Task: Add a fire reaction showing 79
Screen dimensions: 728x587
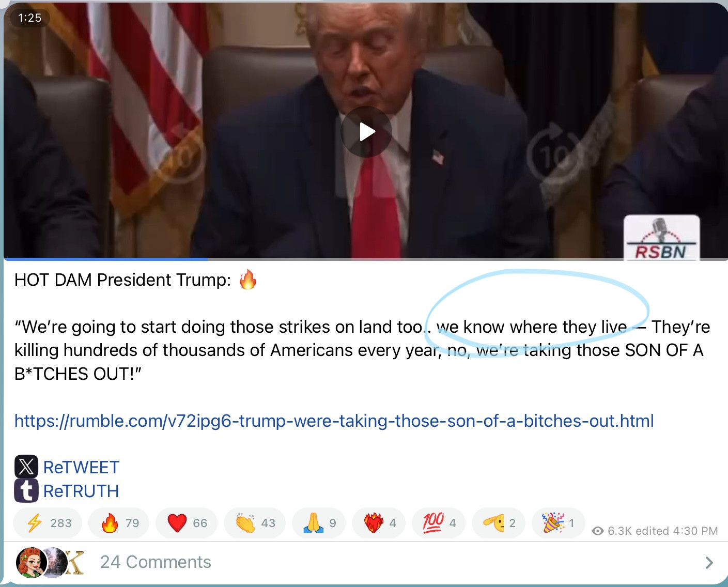Action: 119,523
